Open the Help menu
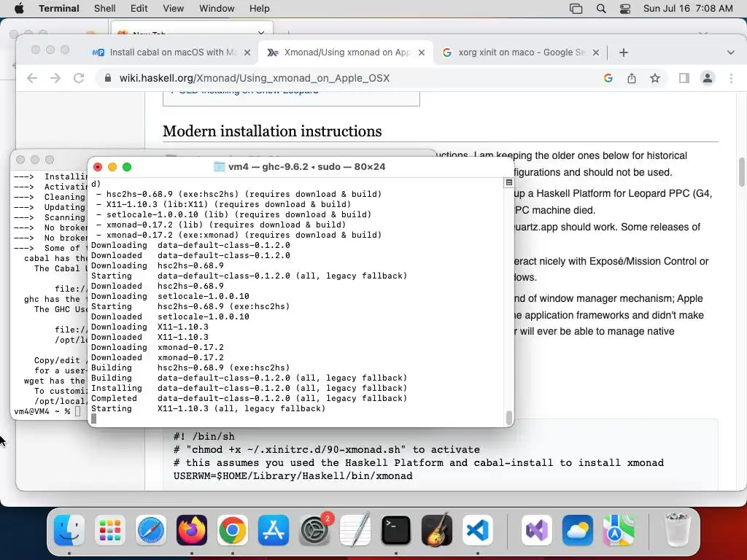The height and width of the screenshot is (560, 747). tap(259, 9)
